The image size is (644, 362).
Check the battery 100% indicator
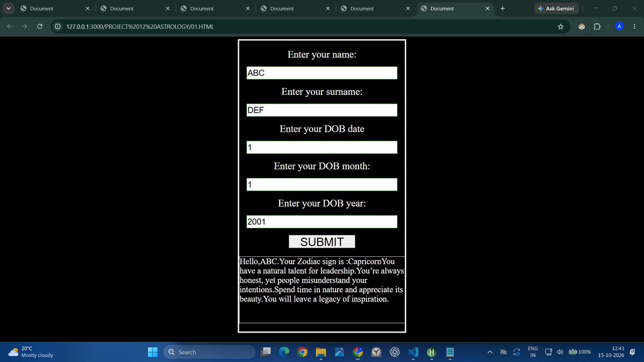click(x=580, y=352)
